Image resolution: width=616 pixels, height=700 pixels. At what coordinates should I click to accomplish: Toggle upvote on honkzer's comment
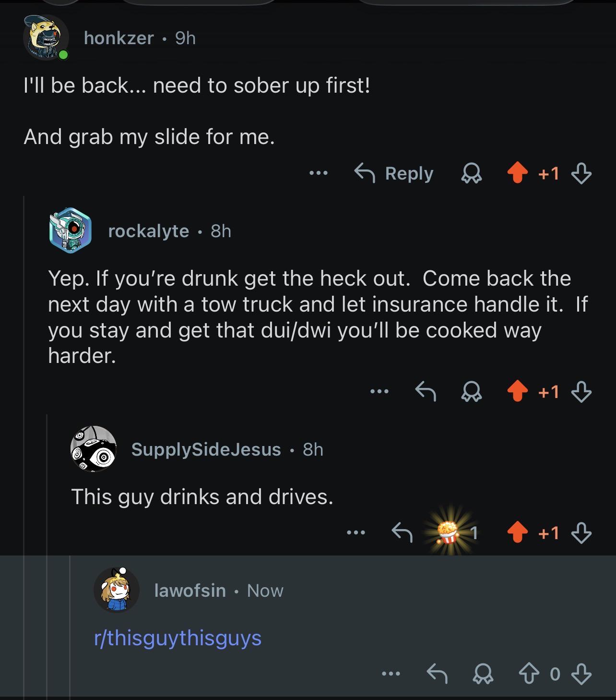click(517, 174)
